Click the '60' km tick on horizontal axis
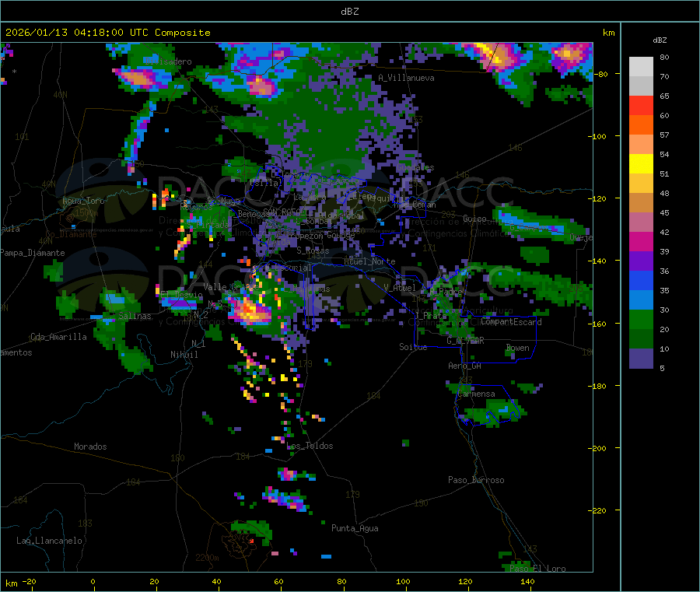 (x=278, y=582)
